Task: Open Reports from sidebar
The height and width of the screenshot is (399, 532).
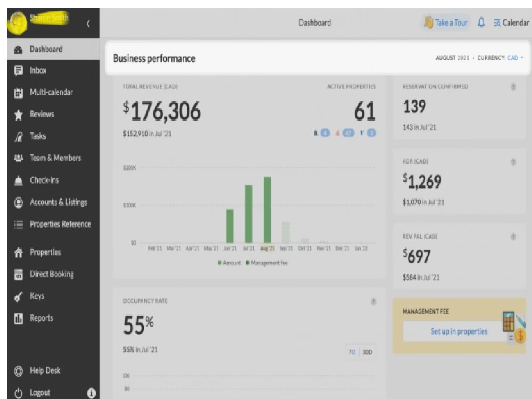Action: point(41,318)
